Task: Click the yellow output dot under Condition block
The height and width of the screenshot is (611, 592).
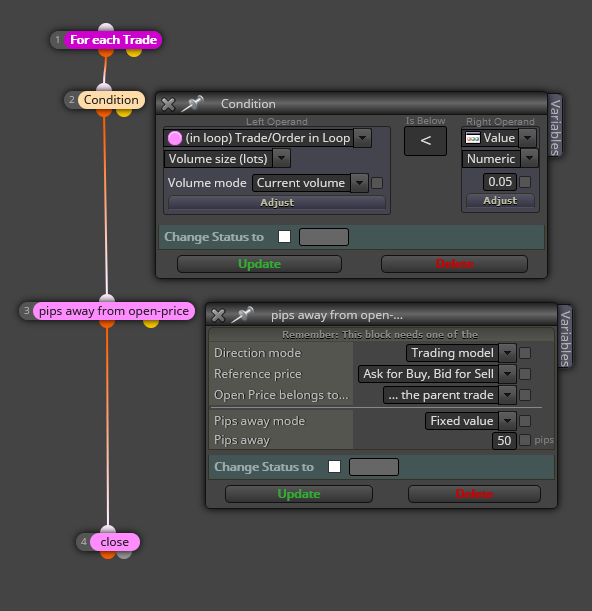Action: coord(124,112)
